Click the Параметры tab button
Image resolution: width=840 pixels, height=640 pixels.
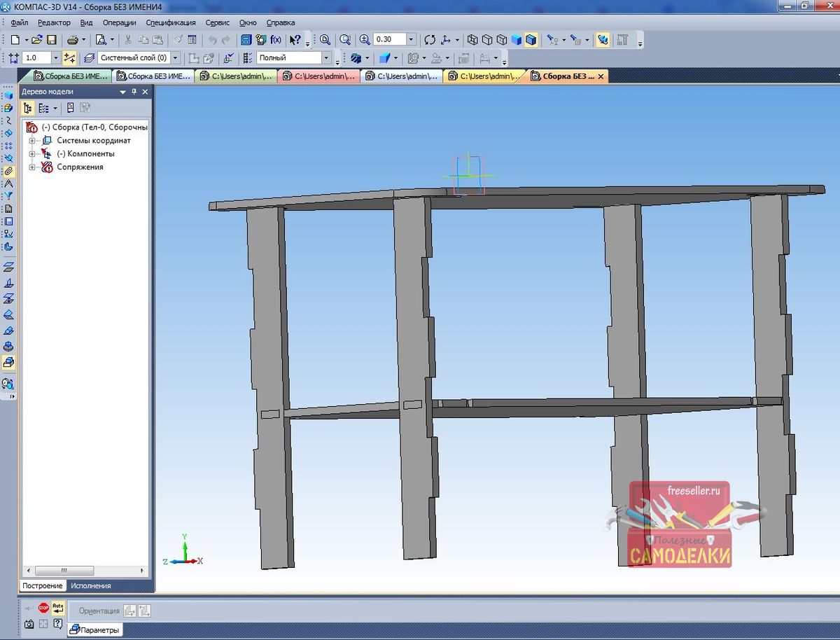click(x=96, y=630)
